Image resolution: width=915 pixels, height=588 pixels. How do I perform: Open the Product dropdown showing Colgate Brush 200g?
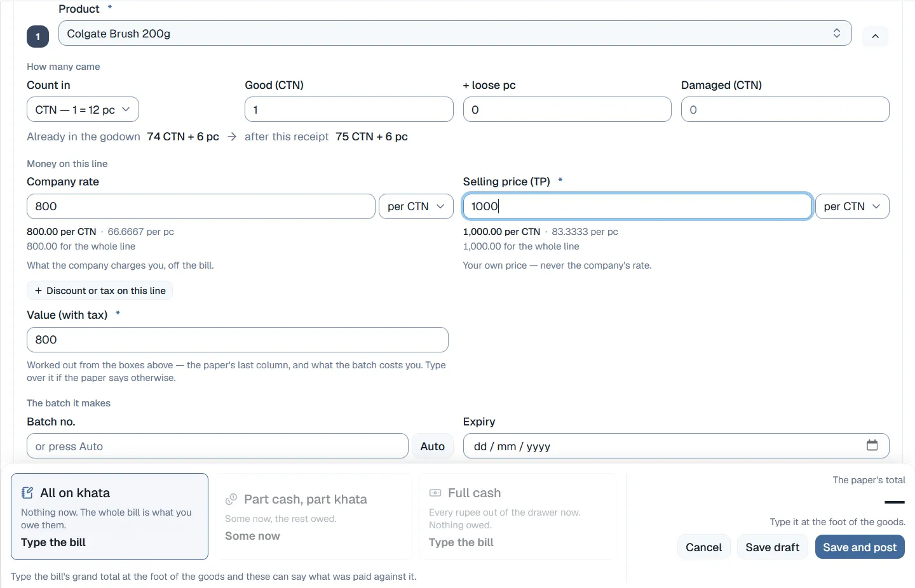[455, 33]
